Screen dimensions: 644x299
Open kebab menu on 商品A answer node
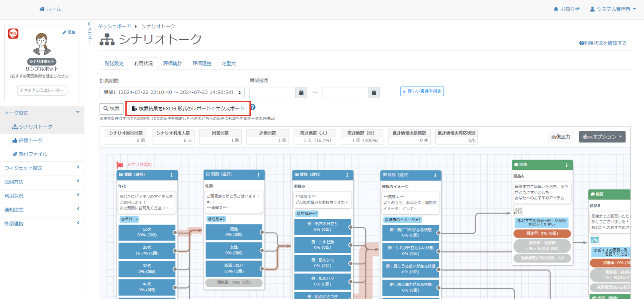pyautogui.click(x=567, y=165)
